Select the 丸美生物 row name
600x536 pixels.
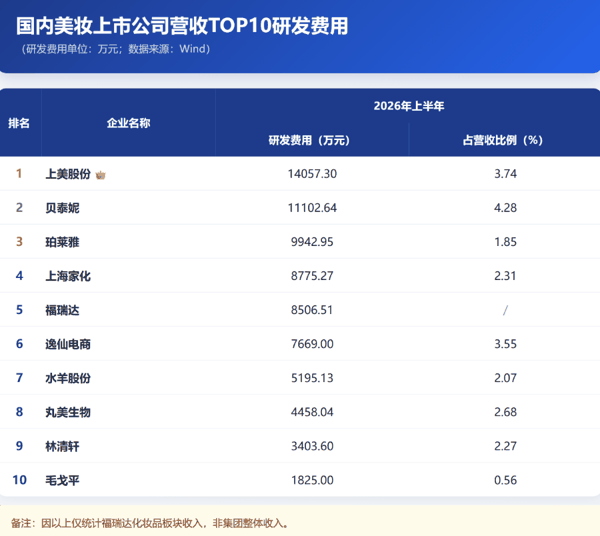click(x=68, y=412)
